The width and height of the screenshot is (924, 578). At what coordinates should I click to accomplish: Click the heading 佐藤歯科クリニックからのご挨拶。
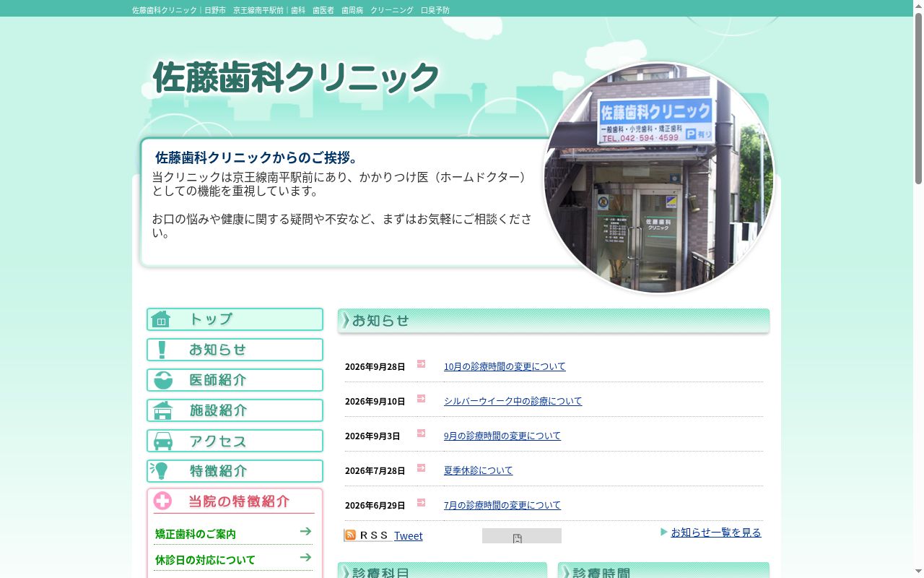click(x=256, y=158)
